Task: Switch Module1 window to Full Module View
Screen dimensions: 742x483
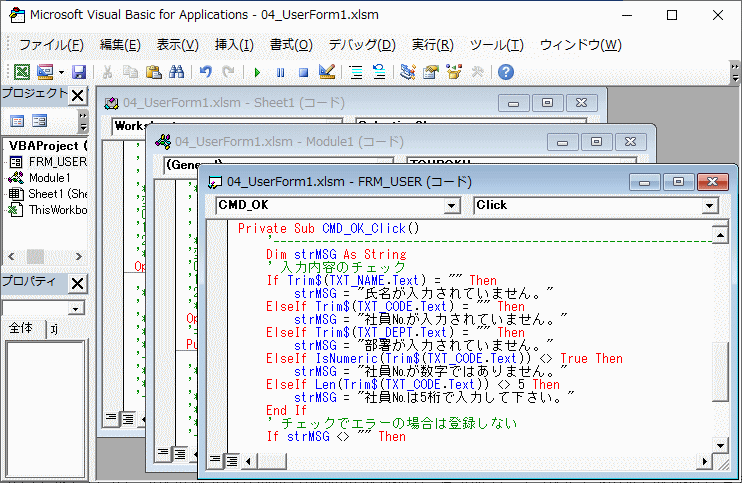Action: pos(180,454)
